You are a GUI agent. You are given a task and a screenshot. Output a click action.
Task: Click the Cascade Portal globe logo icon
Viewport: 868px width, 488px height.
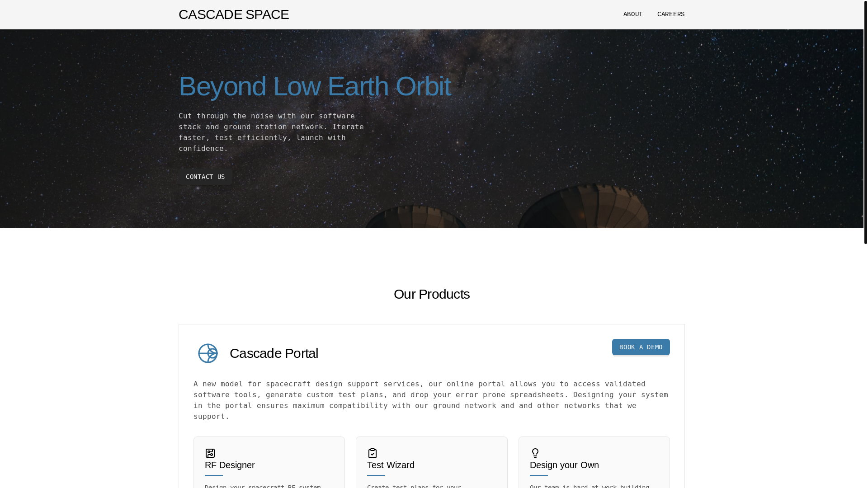[208, 353]
